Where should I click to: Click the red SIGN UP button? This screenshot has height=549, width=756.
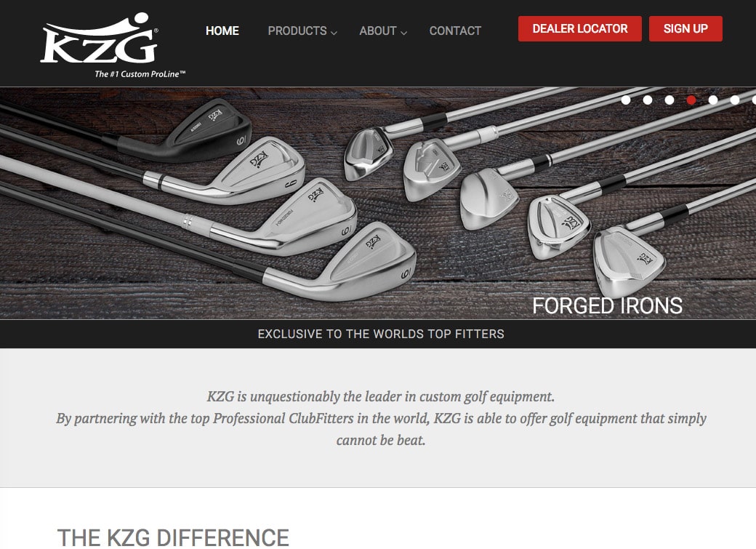[685, 28]
